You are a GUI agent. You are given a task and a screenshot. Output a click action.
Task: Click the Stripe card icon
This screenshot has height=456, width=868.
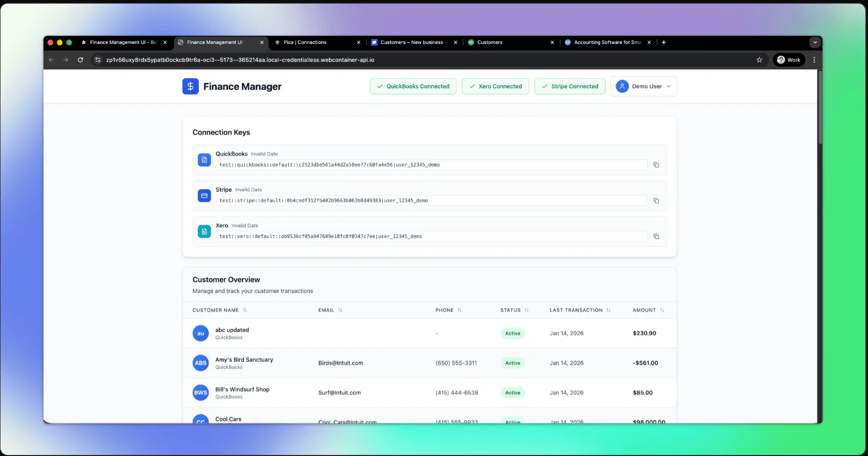[x=204, y=196]
